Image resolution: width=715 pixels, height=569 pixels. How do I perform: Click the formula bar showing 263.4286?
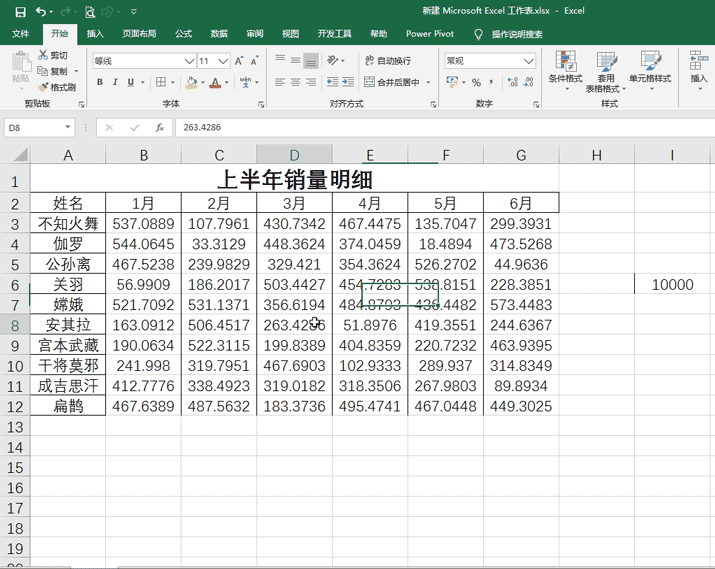click(x=444, y=128)
